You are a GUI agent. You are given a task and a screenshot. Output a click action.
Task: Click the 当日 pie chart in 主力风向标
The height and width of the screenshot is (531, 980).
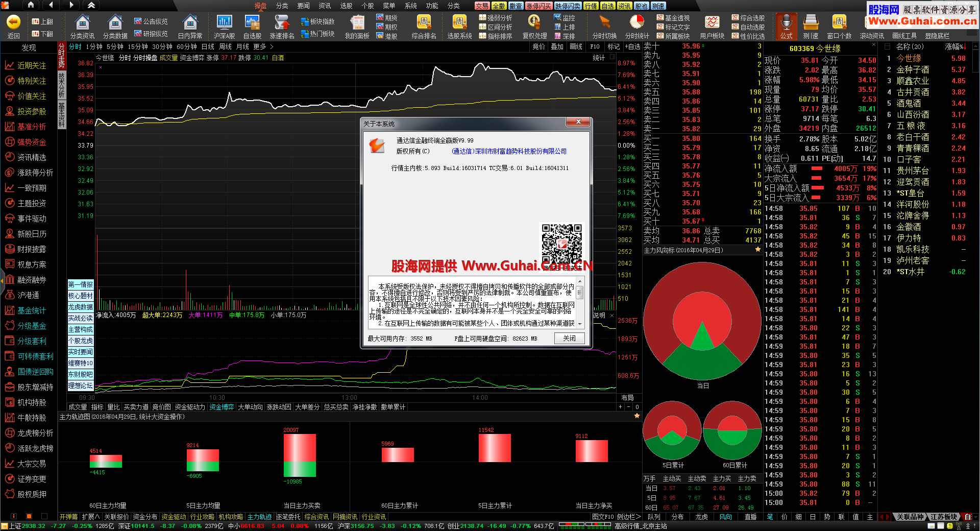pos(703,321)
